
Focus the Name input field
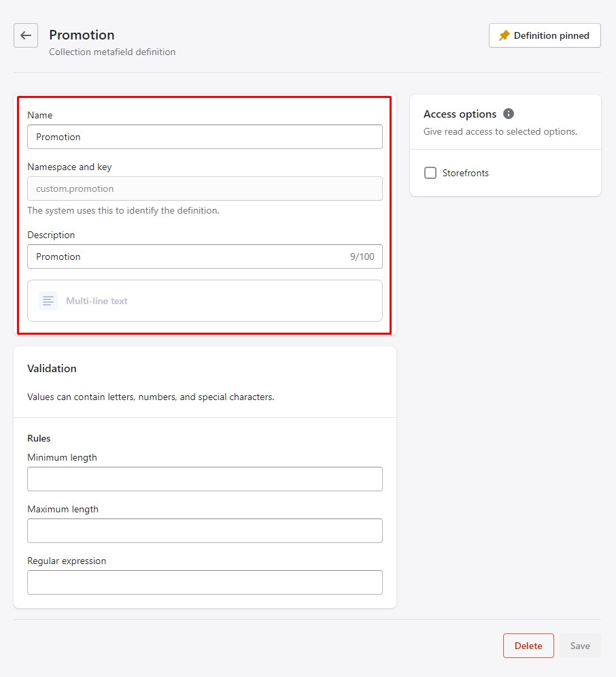pyautogui.click(x=205, y=137)
